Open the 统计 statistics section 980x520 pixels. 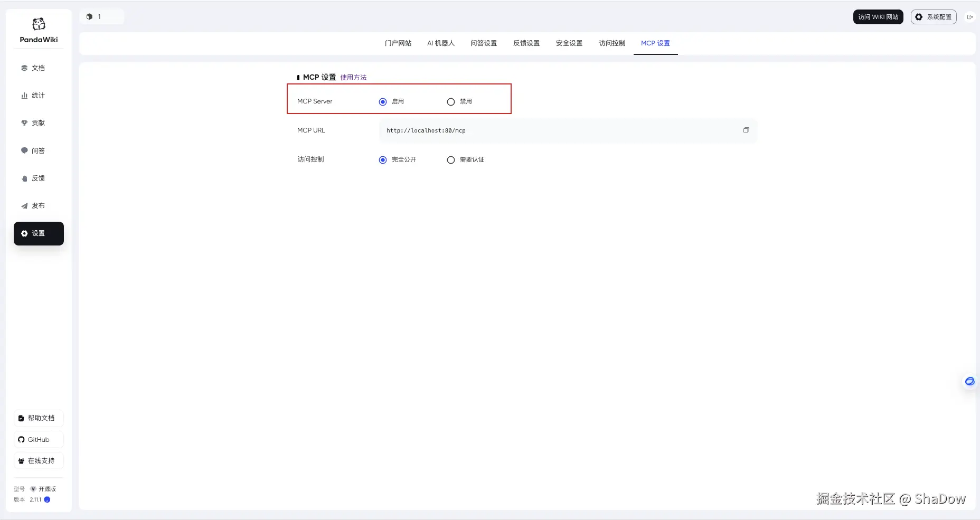coord(39,96)
